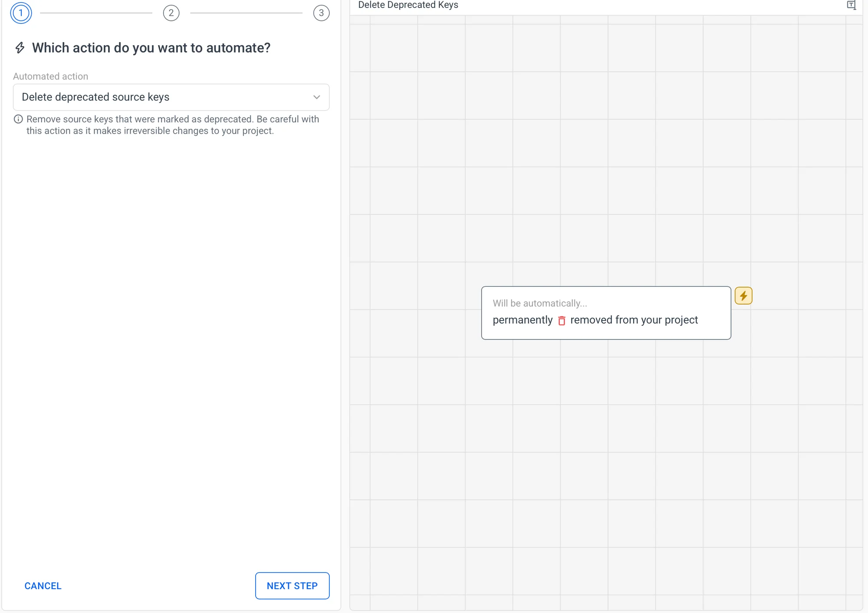Click the 'Which action do you want to automate?' heading
The image size is (868, 613).
tap(151, 48)
